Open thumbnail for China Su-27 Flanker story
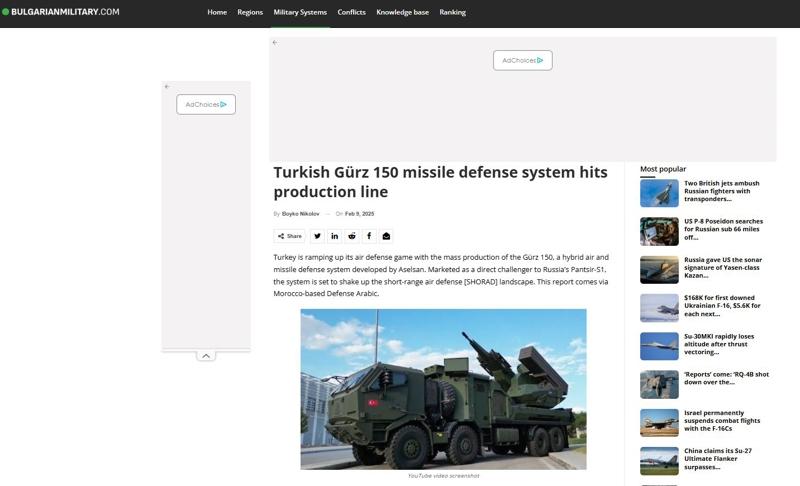Screen dimensions: 800x486 coord(659,461)
